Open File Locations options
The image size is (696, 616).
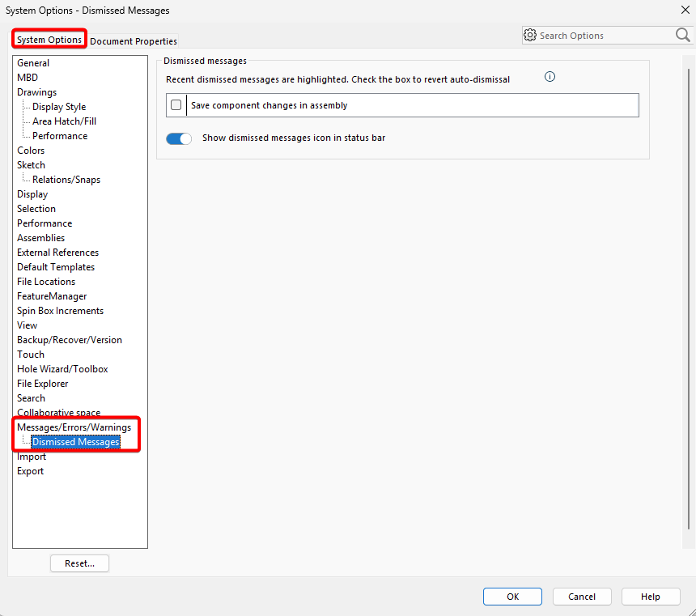click(46, 282)
